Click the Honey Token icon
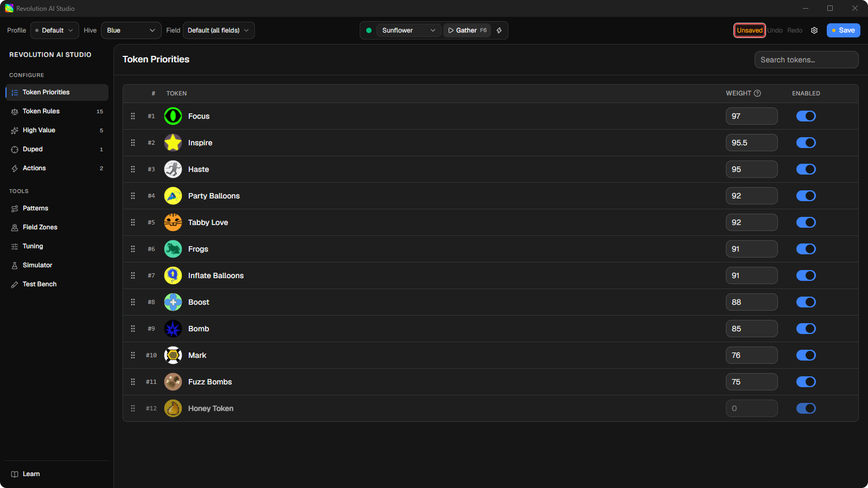 (x=173, y=408)
